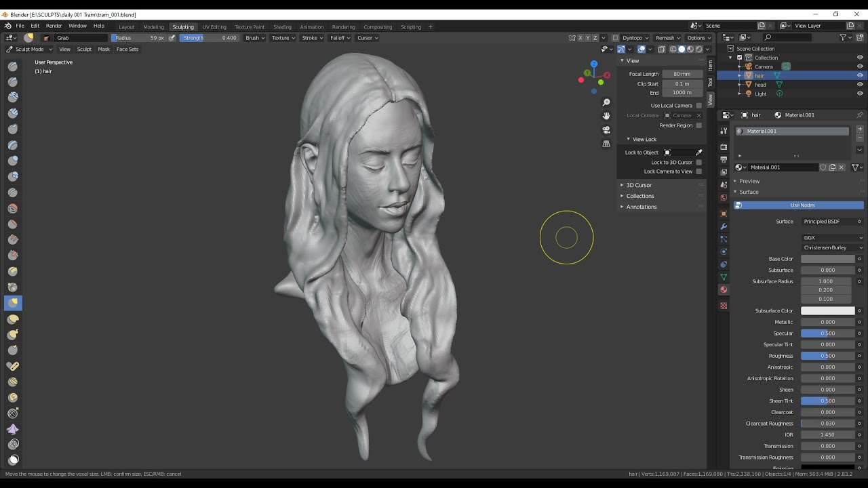Add a new material slot

[x=860, y=129]
